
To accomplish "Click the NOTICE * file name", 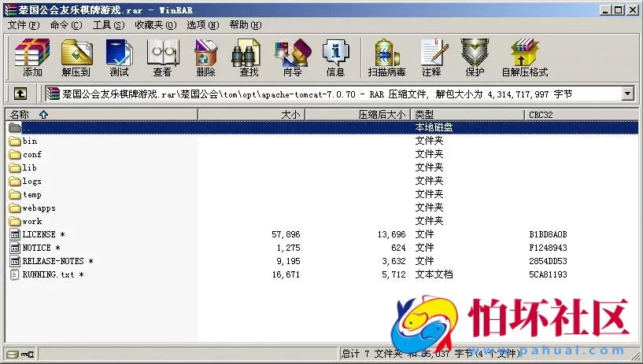I will pos(42,248).
